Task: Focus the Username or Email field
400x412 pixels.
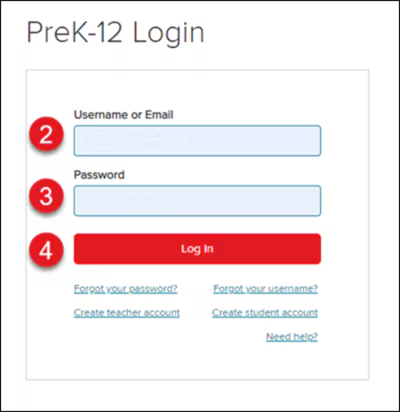Action: pos(197,141)
